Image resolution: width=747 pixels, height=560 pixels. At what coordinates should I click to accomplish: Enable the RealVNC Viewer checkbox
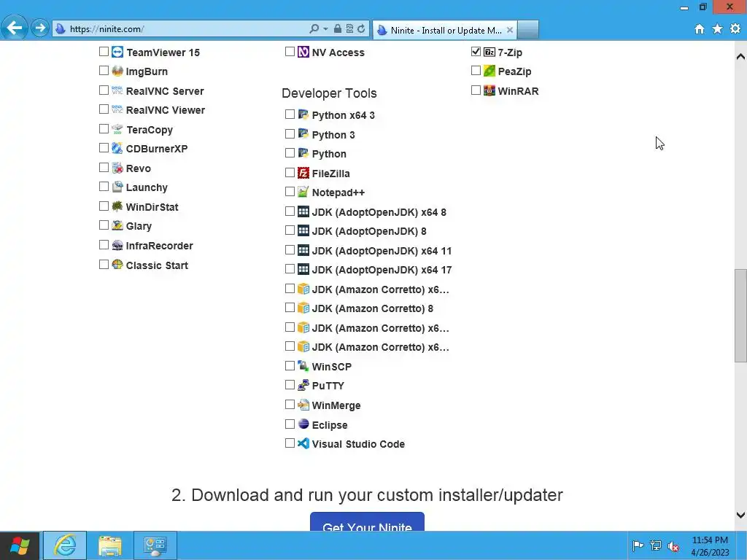click(104, 109)
